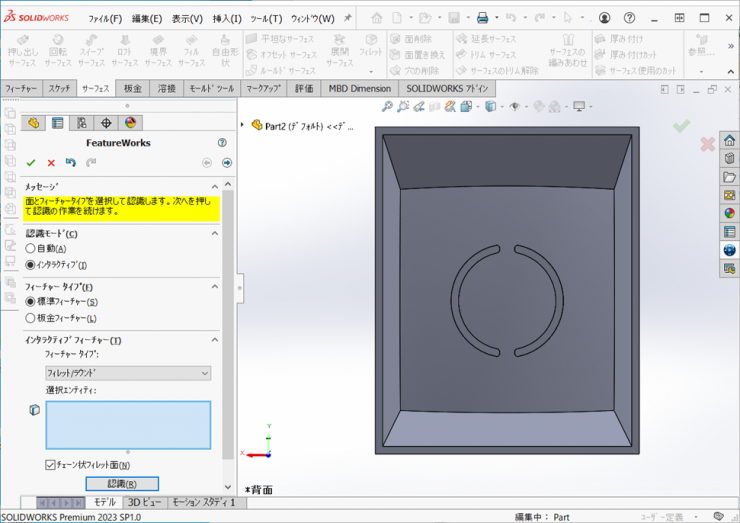Click the 認識(R) button

[x=122, y=484]
